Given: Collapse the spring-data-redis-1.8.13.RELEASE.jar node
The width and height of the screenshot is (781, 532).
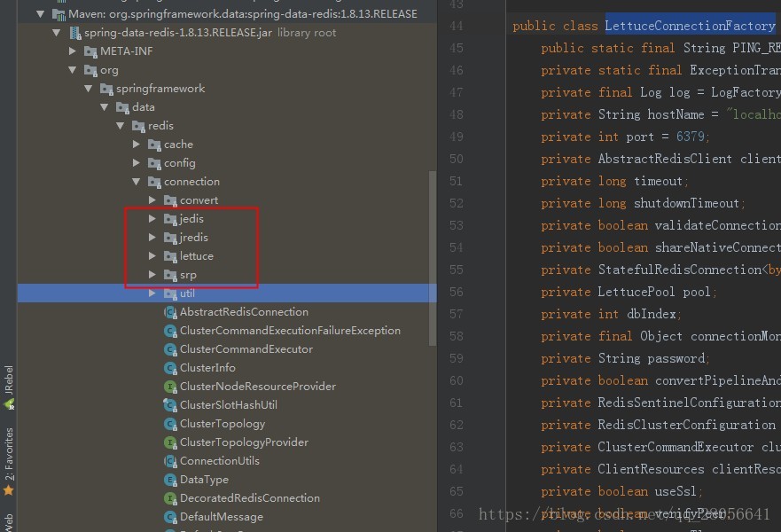Looking at the screenshot, I should [56, 33].
